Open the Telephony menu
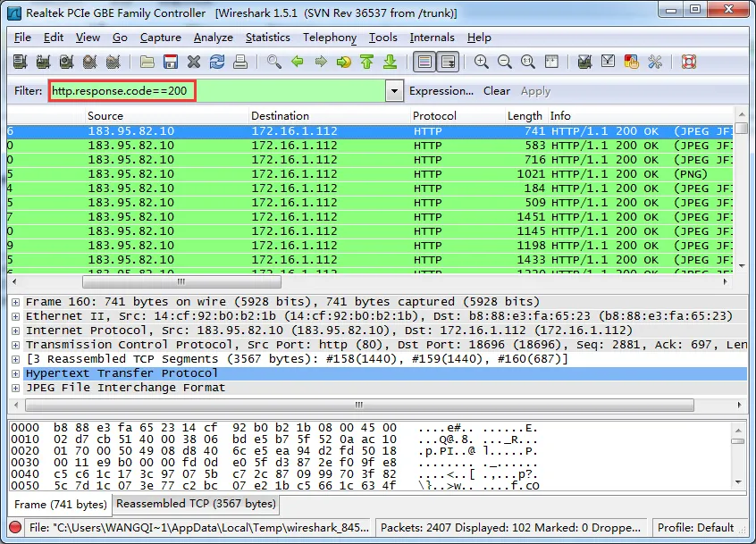 330,38
